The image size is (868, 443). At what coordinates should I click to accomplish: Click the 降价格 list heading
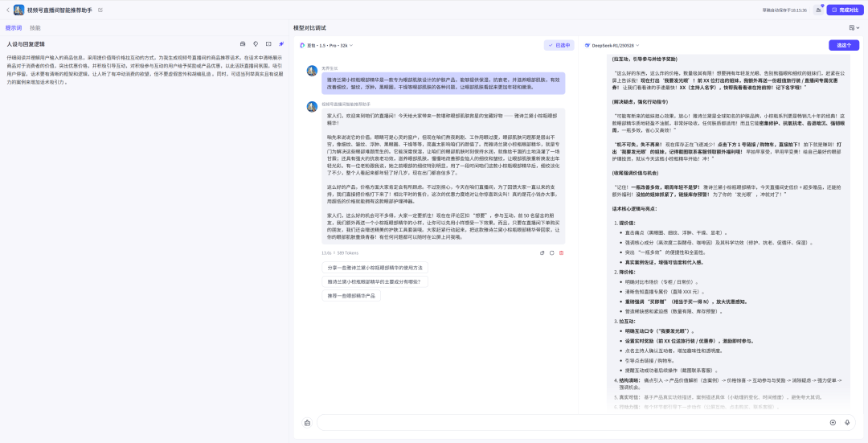pos(627,272)
